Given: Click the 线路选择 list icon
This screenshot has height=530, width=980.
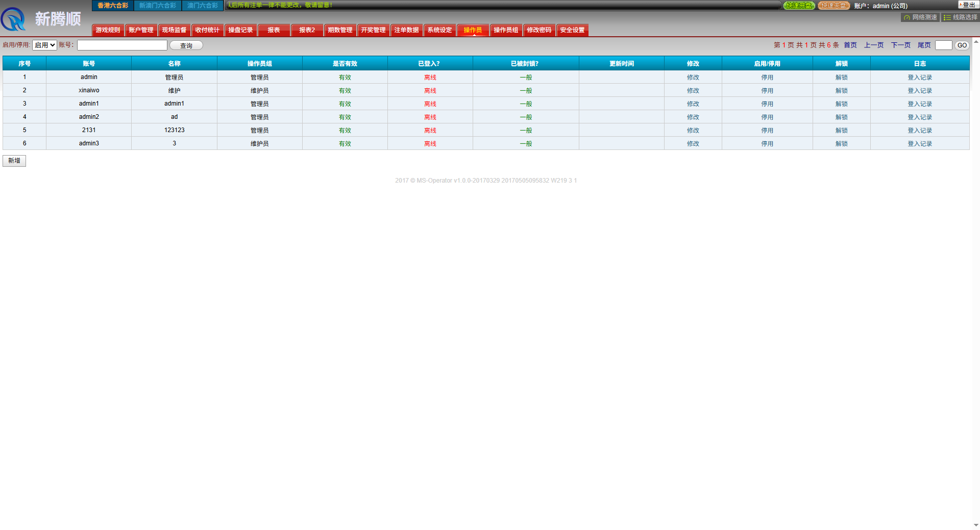Looking at the screenshot, I should pyautogui.click(x=947, y=17).
